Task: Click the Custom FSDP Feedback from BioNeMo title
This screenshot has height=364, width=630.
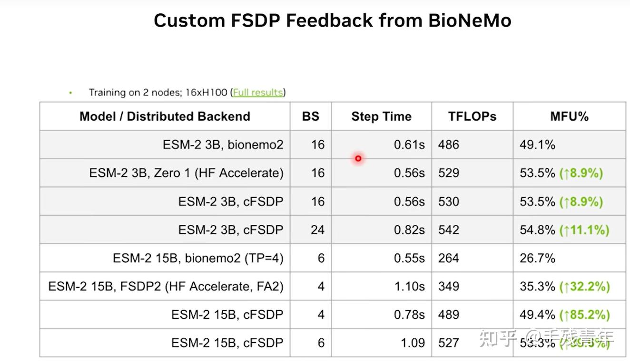Action: click(x=332, y=21)
